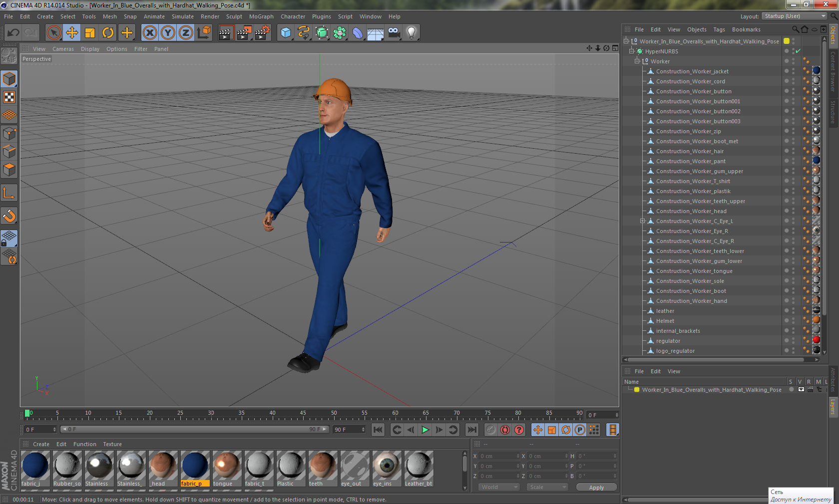
Task: Click the red regulator material tag
Action: 816,340
